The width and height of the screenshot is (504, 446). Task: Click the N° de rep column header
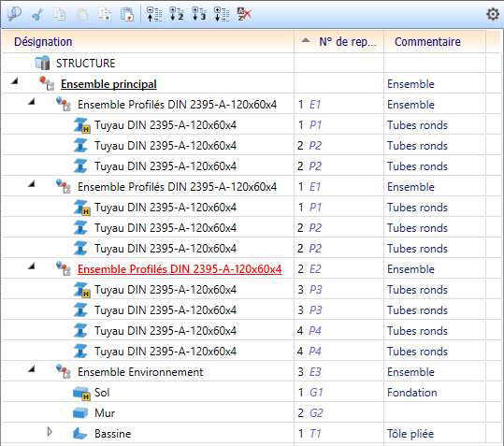(338, 42)
